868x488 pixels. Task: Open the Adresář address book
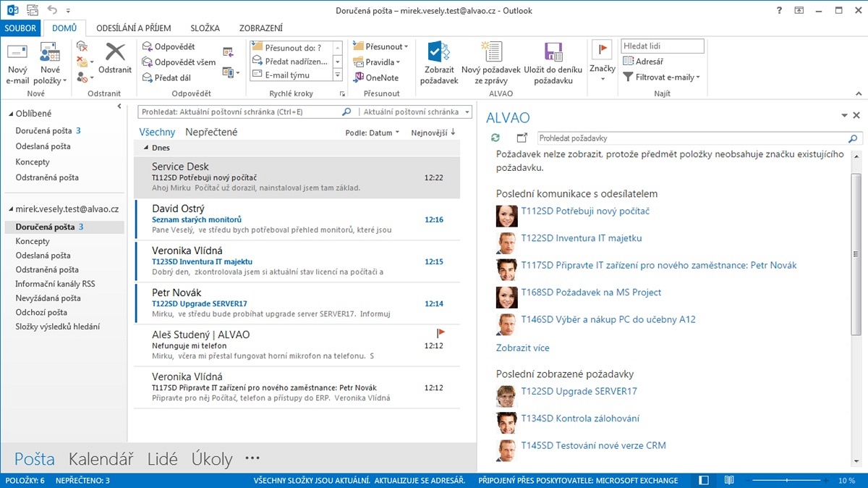click(x=644, y=62)
